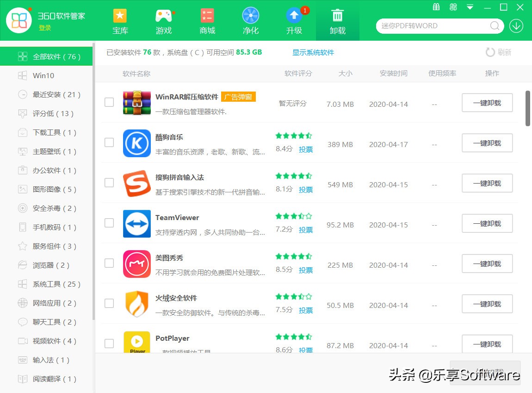Click the 酷狗音乐 app icon
Screen dimensions: 532x393
click(136, 143)
